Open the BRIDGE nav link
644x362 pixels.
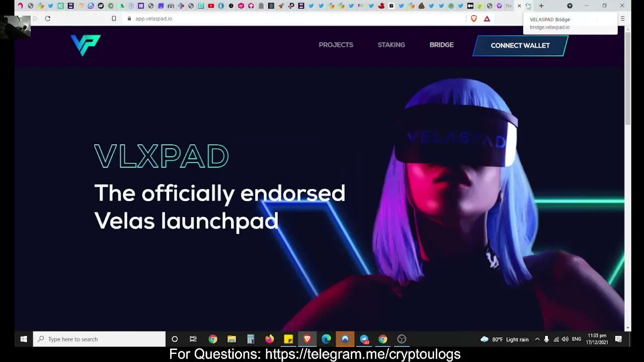click(x=441, y=45)
